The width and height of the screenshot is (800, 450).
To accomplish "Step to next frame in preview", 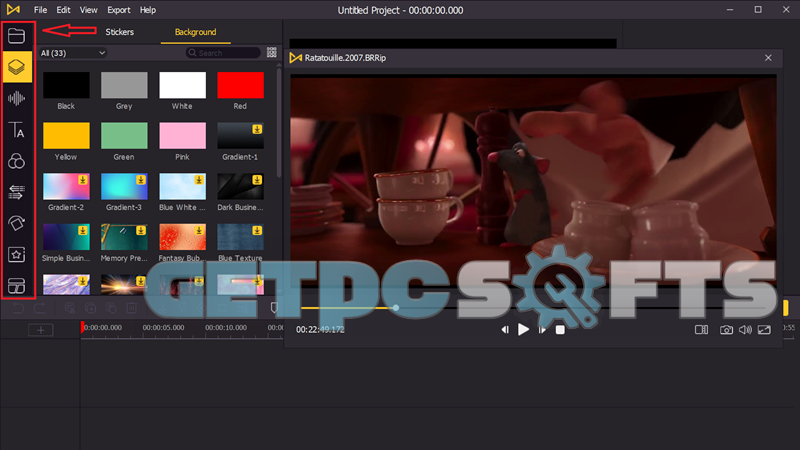I will tap(542, 330).
